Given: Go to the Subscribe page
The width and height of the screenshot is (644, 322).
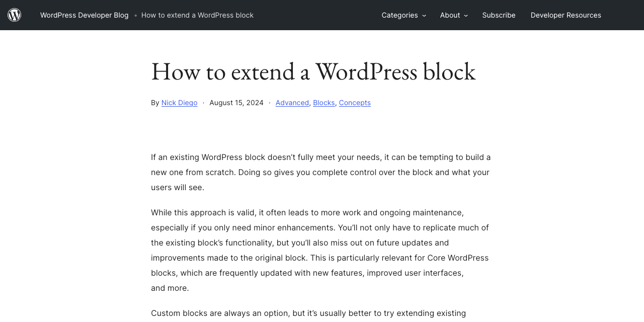Looking at the screenshot, I should point(499,15).
